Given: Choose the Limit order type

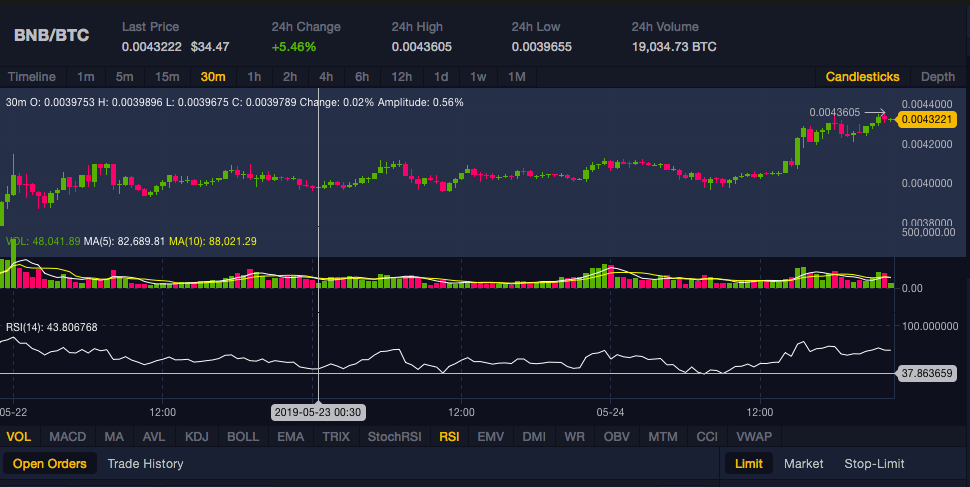Looking at the screenshot, I should [x=749, y=463].
